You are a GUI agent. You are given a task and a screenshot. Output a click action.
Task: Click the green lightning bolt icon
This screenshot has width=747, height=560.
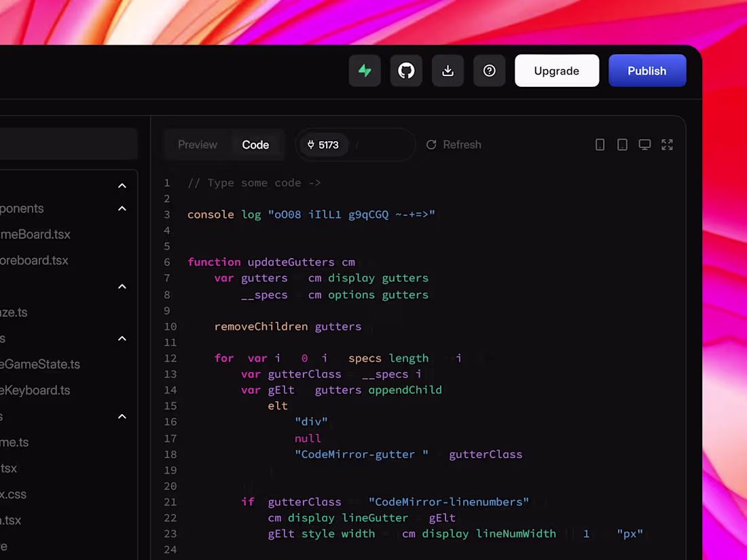tap(365, 71)
